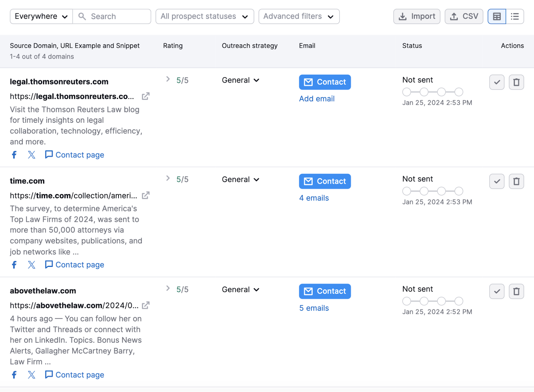Mark legal.thomsonreuters.com done with the checkmark

[497, 82]
